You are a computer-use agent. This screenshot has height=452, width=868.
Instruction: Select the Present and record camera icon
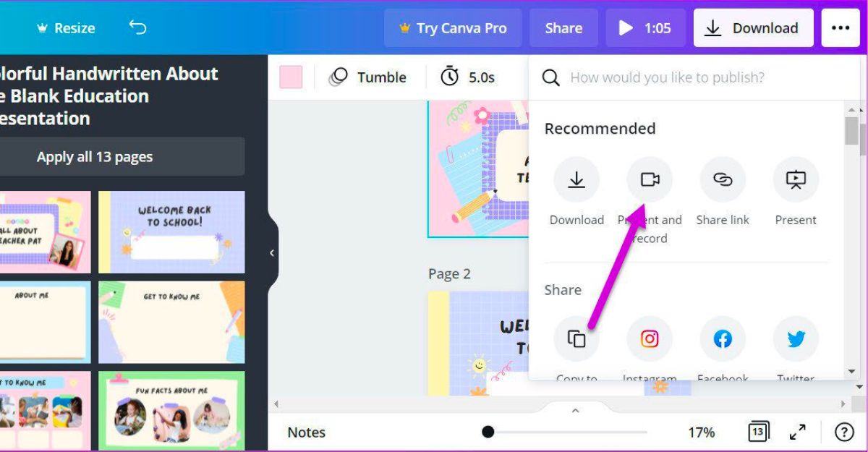[650, 179]
